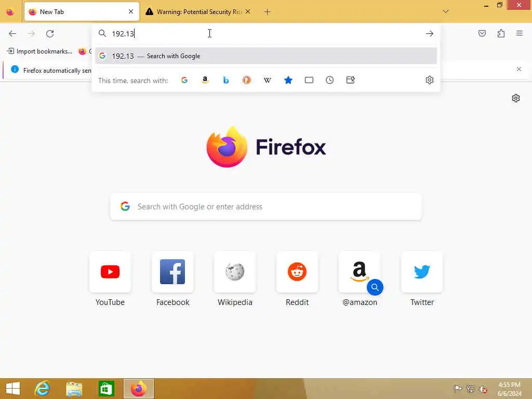
Task: Close the New Tab tab
Action: 131,11
